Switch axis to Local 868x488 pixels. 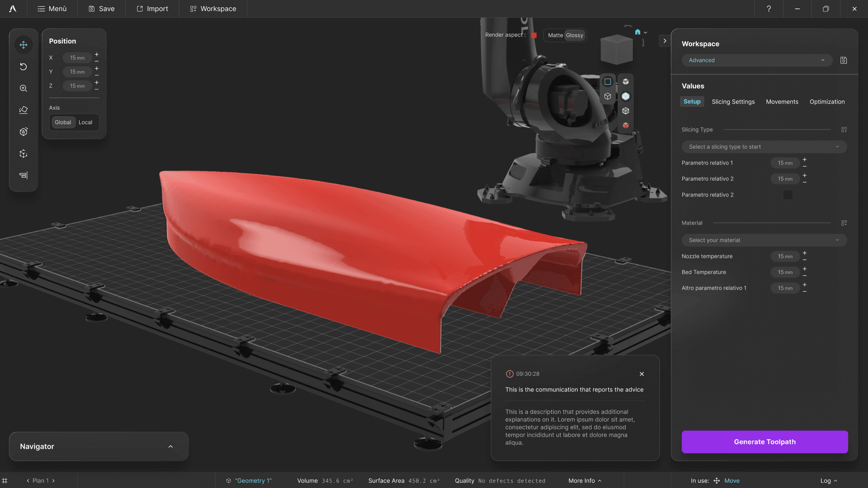tap(85, 122)
